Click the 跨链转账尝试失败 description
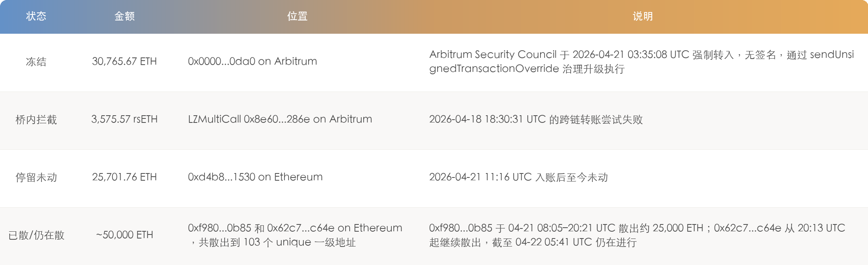Image resolution: width=868 pixels, height=265 pixels. pos(536,120)
